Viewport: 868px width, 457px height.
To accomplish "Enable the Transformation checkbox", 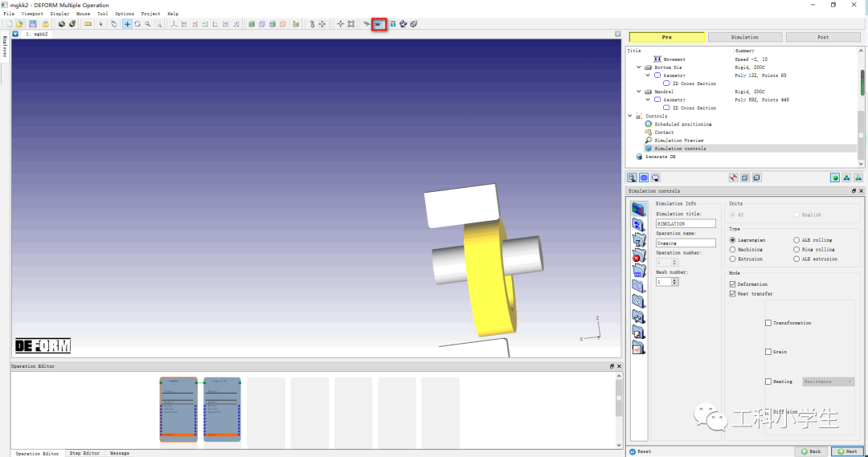I will pos(768,323).
